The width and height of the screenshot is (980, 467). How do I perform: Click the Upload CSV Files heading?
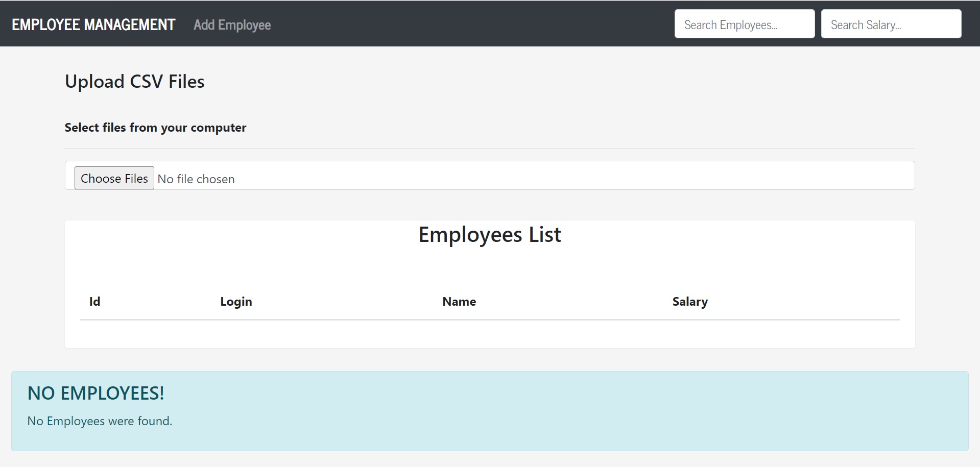134,81
